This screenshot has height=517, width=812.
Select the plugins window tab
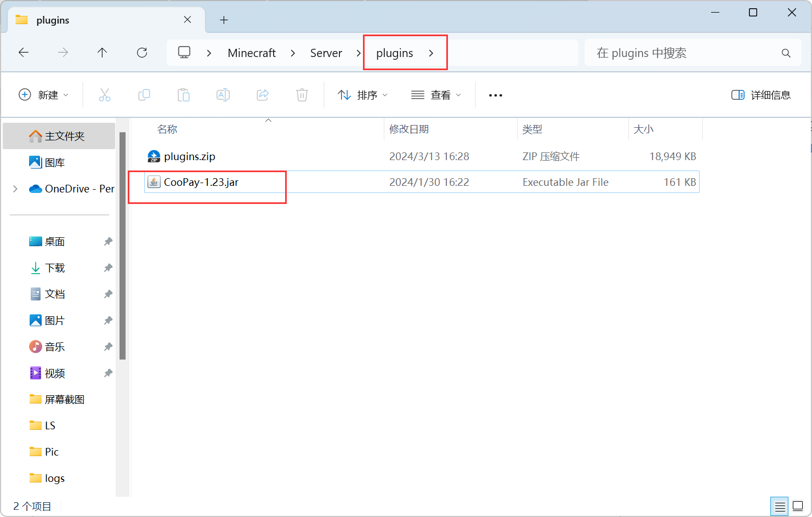pos(106,20)
